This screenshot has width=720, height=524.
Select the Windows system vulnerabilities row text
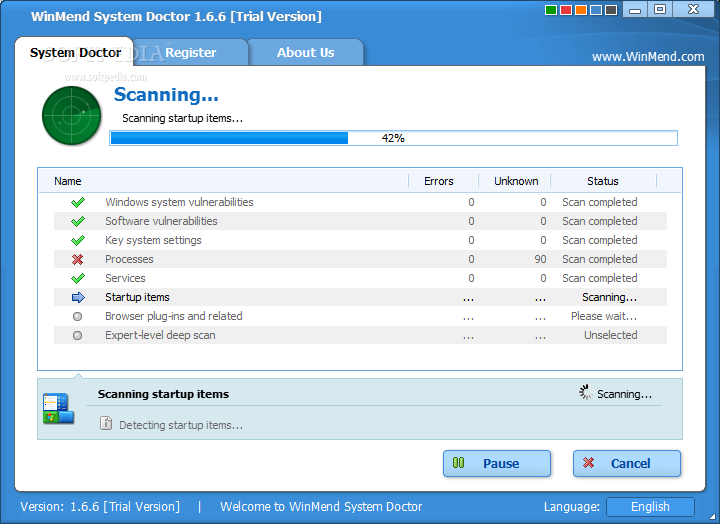pos(179,202)
